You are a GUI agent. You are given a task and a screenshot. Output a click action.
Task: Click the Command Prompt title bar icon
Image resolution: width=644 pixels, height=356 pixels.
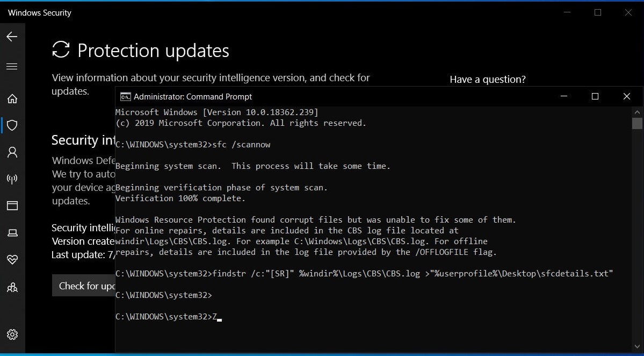click(x=125, y=97)
